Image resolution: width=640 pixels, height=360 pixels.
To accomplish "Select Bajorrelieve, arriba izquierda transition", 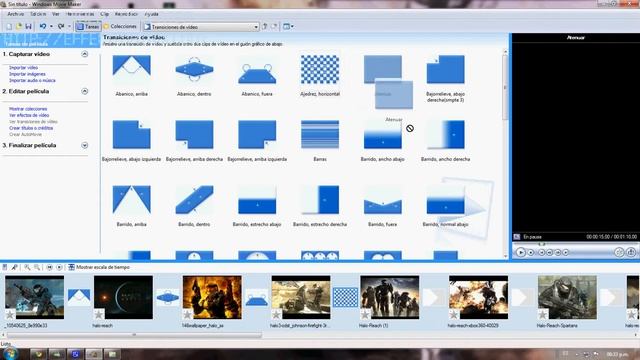I will pyautogui.click(x=257, y=140).
